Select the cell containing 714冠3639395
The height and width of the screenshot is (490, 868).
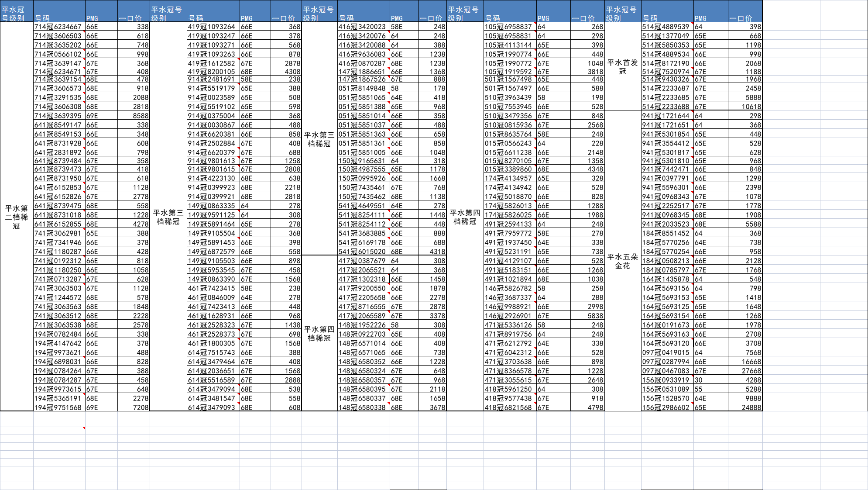59,116
